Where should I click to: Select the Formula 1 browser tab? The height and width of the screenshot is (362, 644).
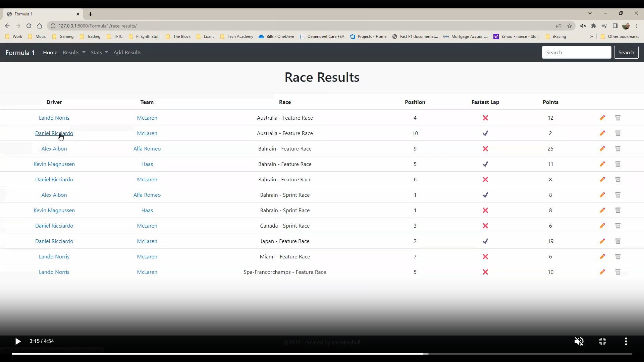coord(43,14)
